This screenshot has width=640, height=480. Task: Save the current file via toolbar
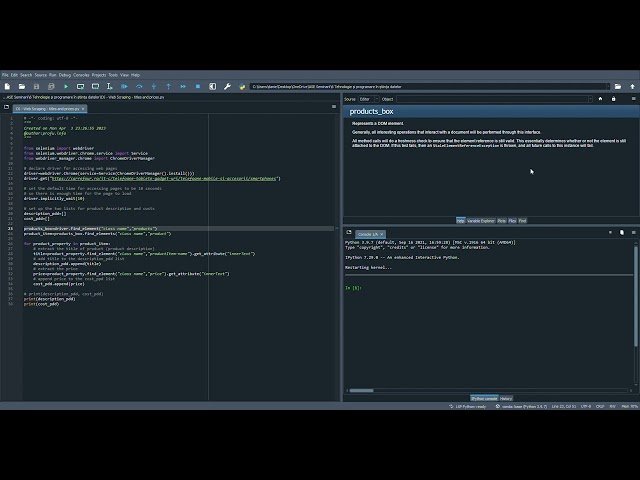[36, 87]
